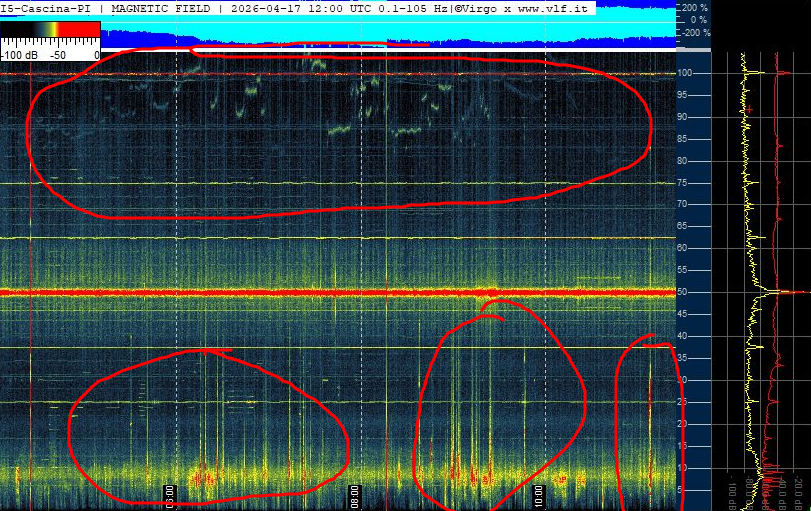Select the 75 Hz frequency axis label
Image resolution: width=811 pixels, height=511 pixels.
tap(685, 183)
